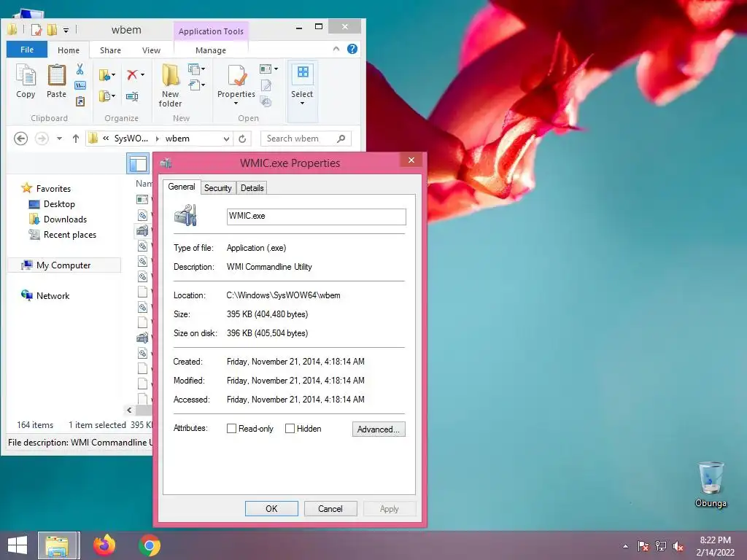
Task: Expand the Delete dropdown arrow
Action: pos(142,75)
